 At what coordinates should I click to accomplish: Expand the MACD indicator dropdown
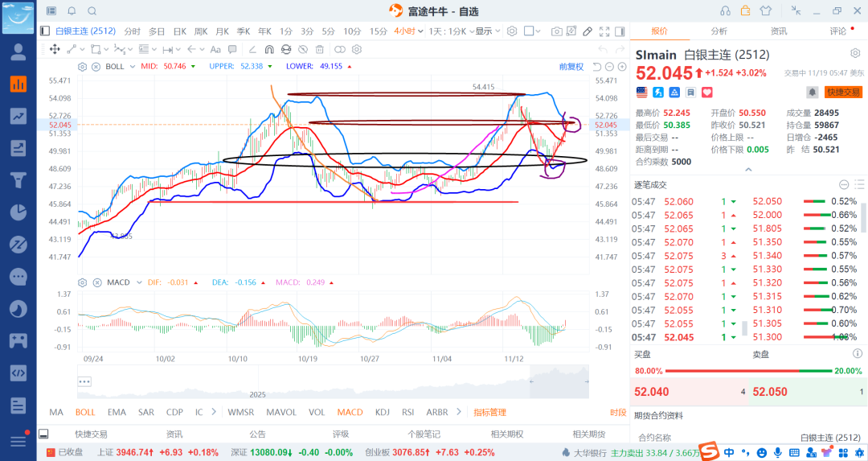(x=139, y=282)
